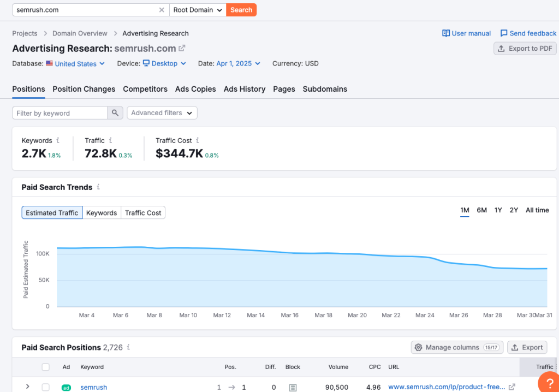Viewport: 559px width, 392px height.
Task: Click the United States flag icon
Action: 49,63
